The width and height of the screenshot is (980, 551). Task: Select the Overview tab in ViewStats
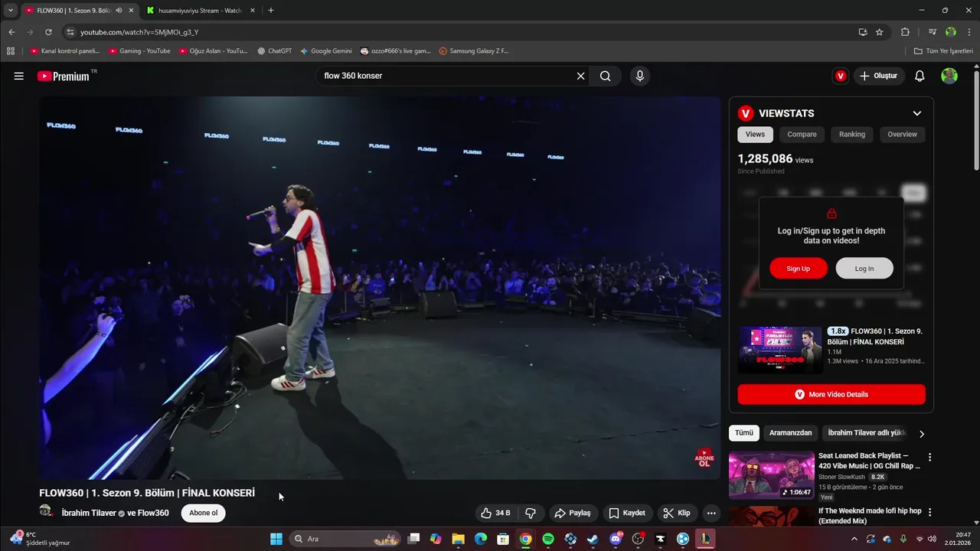coord(902,134)
